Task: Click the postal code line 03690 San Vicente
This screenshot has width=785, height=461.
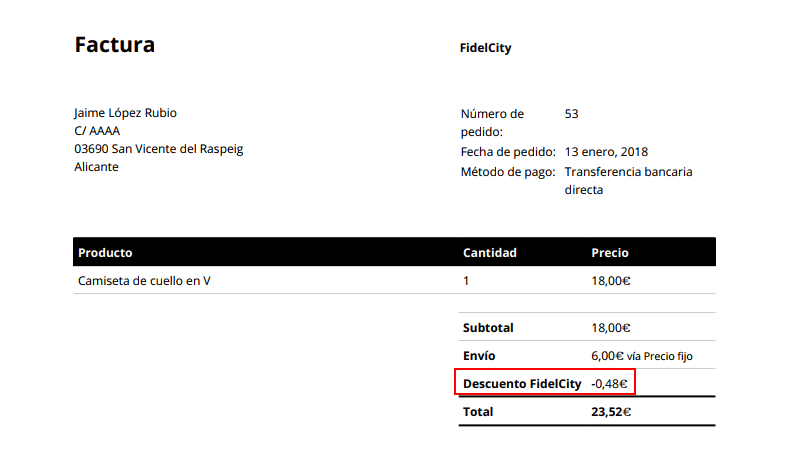Action: coord(158,149)
